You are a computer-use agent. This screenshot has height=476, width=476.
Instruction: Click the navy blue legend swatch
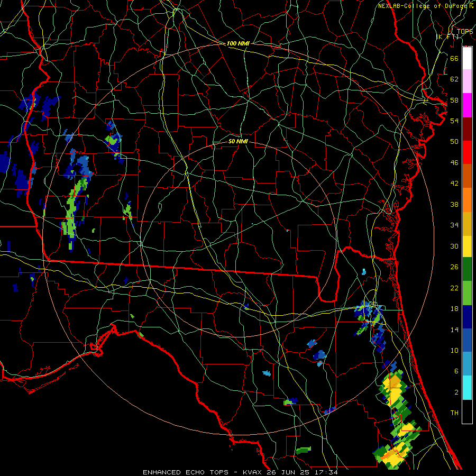click(x=467, y=317)
